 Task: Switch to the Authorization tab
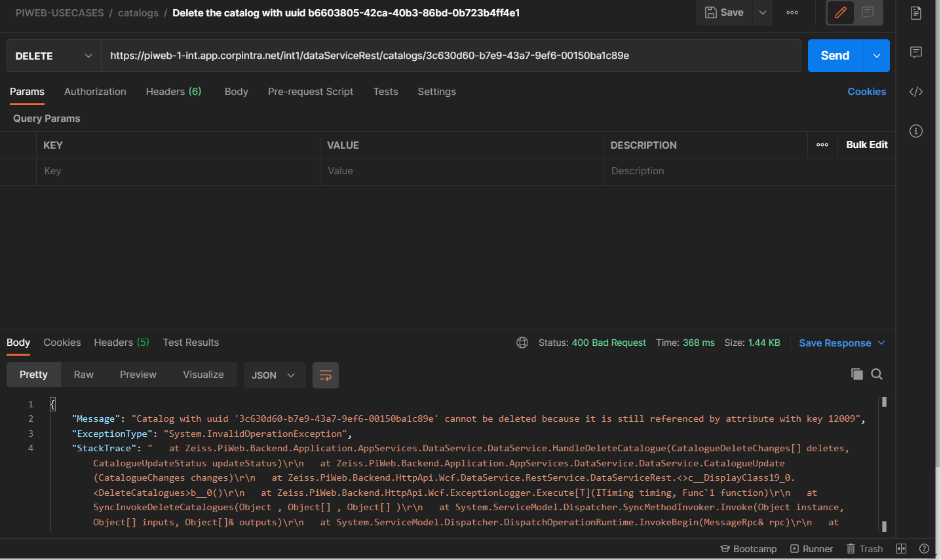click(94, 92)
